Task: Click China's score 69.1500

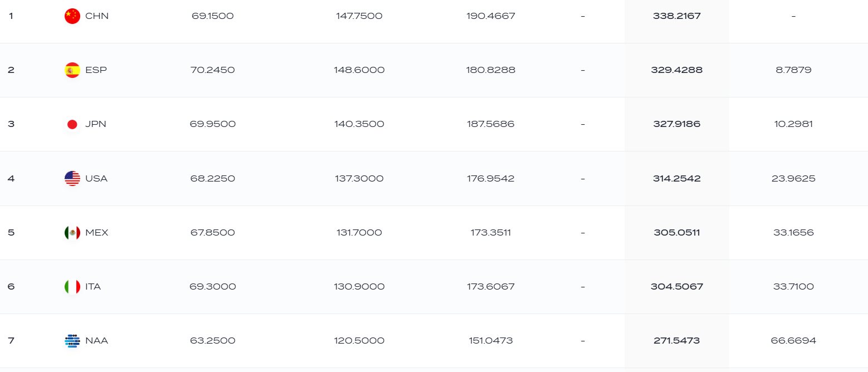Action: point(213,16)
